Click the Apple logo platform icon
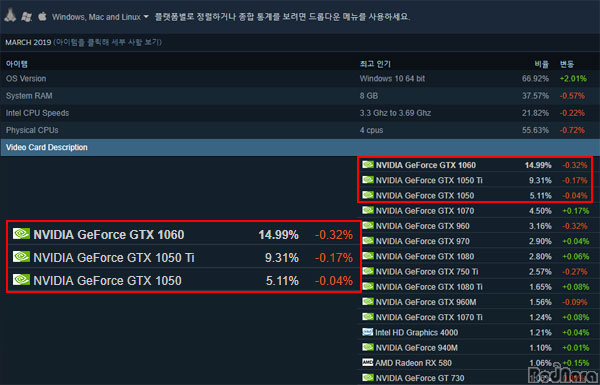The width and height of the screenshot is (600, 385). point(42,16)
